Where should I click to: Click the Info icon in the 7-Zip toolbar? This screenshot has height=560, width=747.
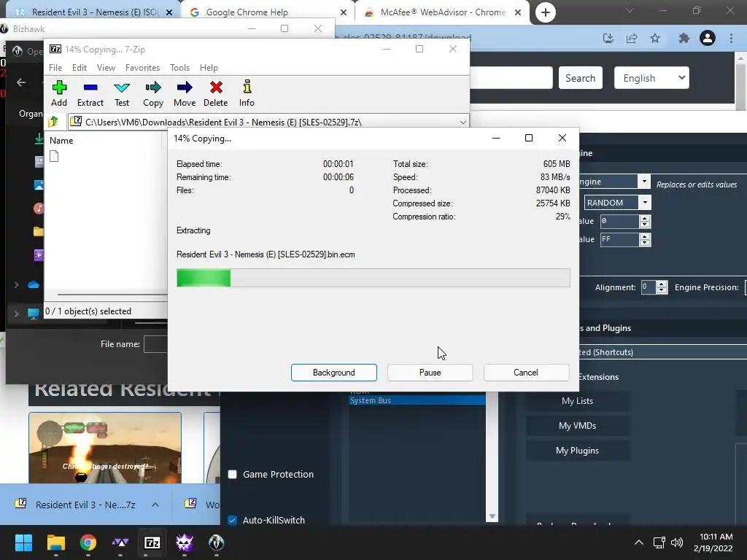point(247,87)
